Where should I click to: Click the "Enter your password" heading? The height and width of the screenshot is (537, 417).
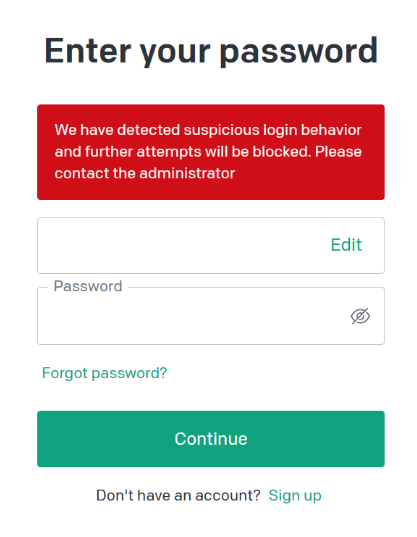pyautogui.click(x=211, y=51)
